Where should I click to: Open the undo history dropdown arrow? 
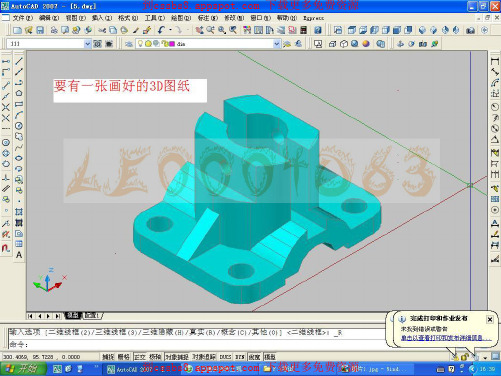170,30
